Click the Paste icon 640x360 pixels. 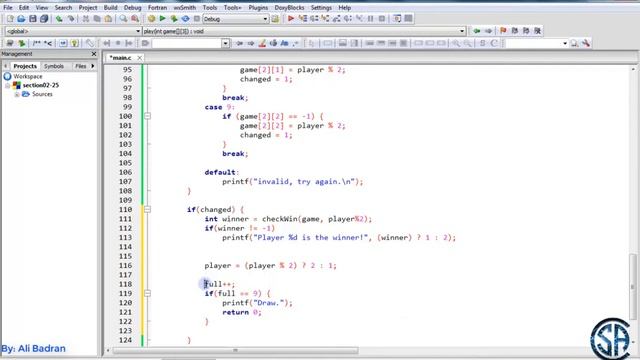108,19
